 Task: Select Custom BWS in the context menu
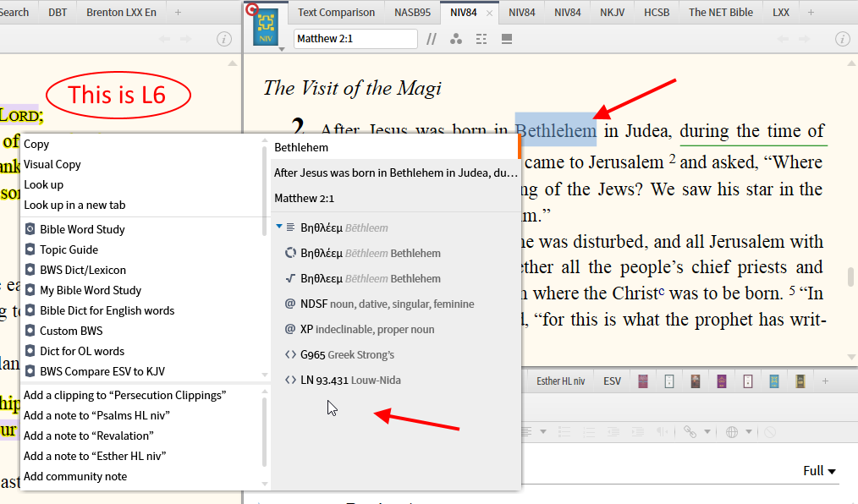click(x=71, y=330)
